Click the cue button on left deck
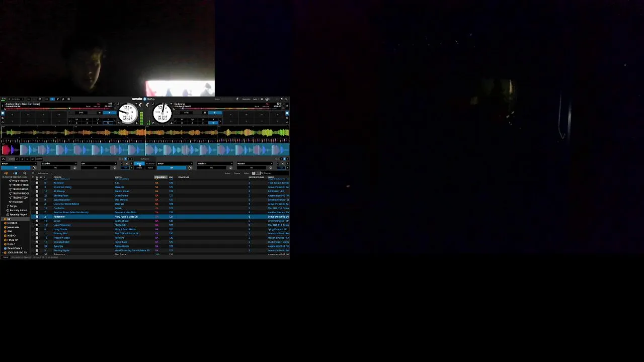This screenshot has height=362, width=644. [x=100, y=113]
